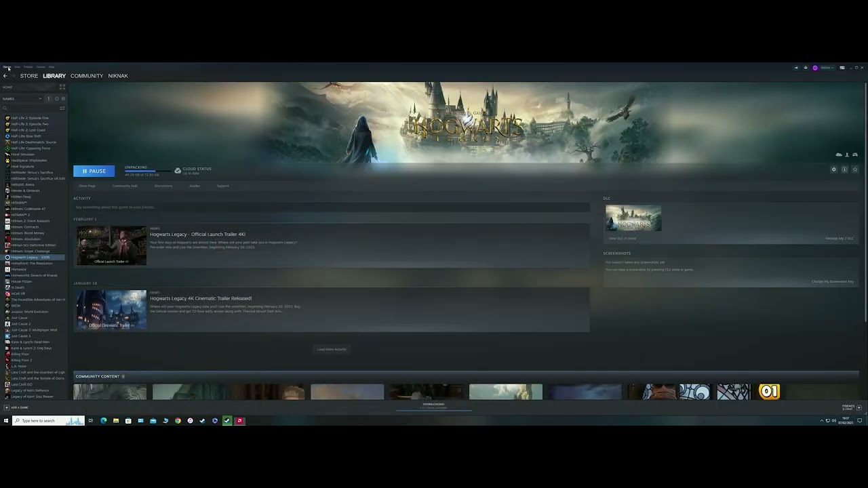This screenshot has height=488, width=868.
Task: Switch library to grid view icon
Action: tap(62, 87)
